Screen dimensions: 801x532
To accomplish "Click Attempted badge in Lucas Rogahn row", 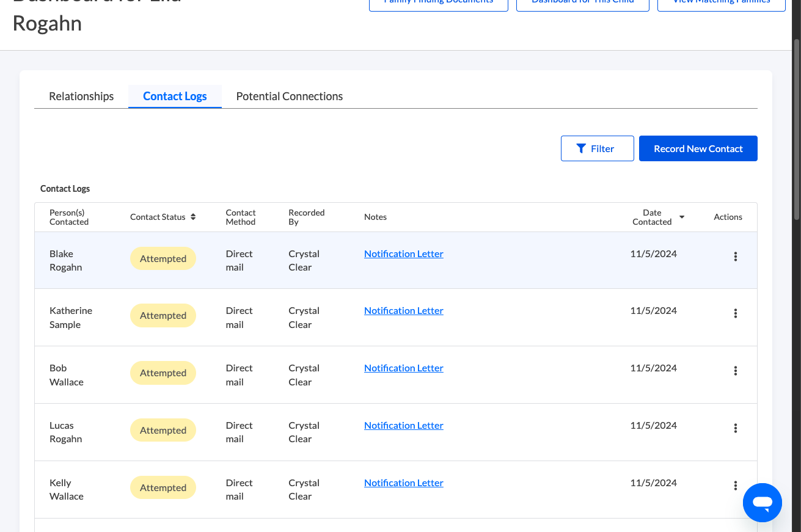I will coord(163,431).
